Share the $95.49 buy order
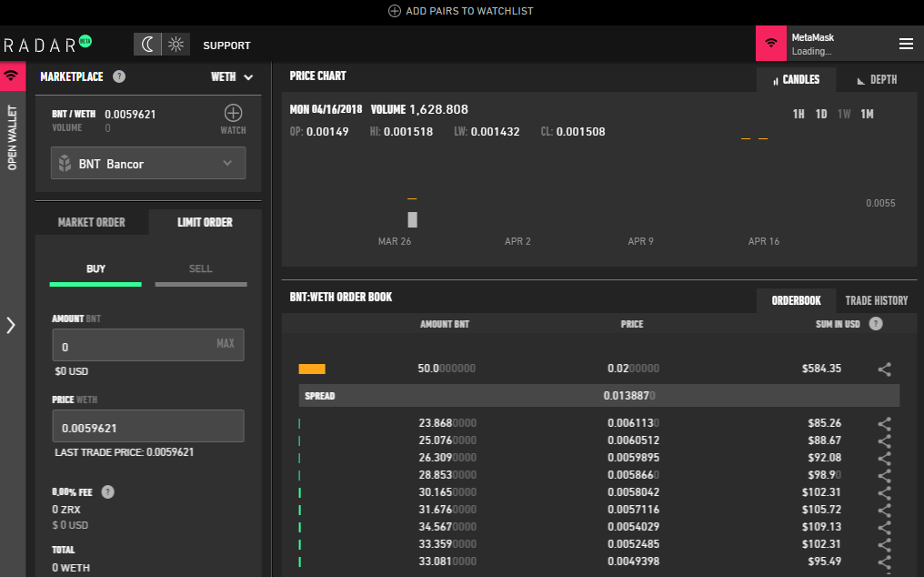 click(885, 562)
